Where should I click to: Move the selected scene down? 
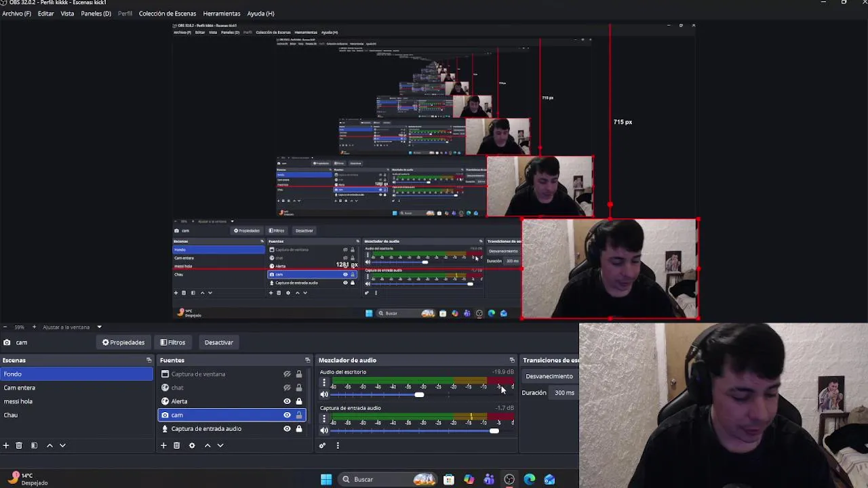[62, 445]
